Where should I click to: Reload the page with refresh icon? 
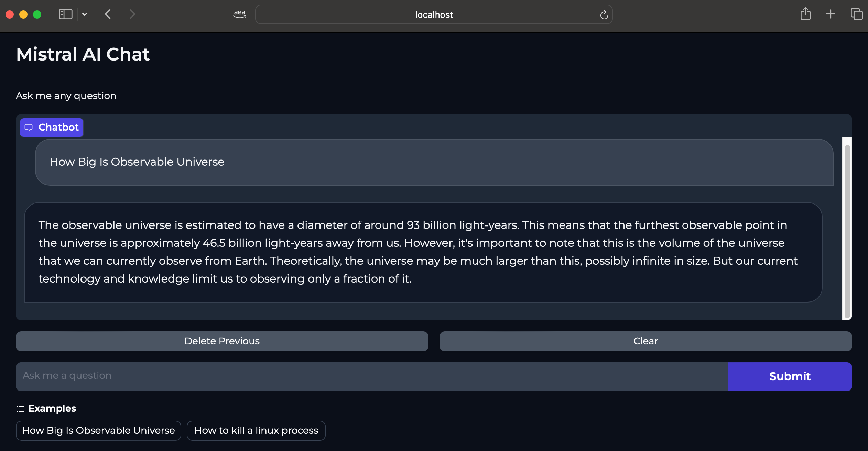pyautogui.click(x=604, y=15)
